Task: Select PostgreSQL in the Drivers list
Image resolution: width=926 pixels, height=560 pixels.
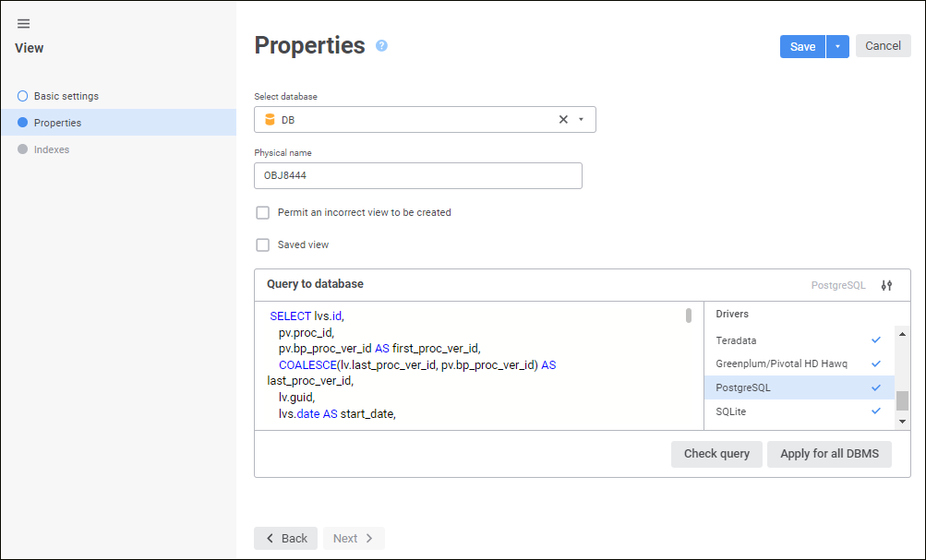Action: point(743,387)
